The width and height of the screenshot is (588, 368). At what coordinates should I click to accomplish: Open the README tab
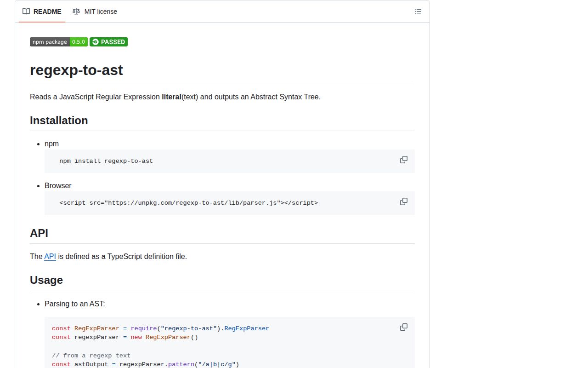tap(42, 11)
